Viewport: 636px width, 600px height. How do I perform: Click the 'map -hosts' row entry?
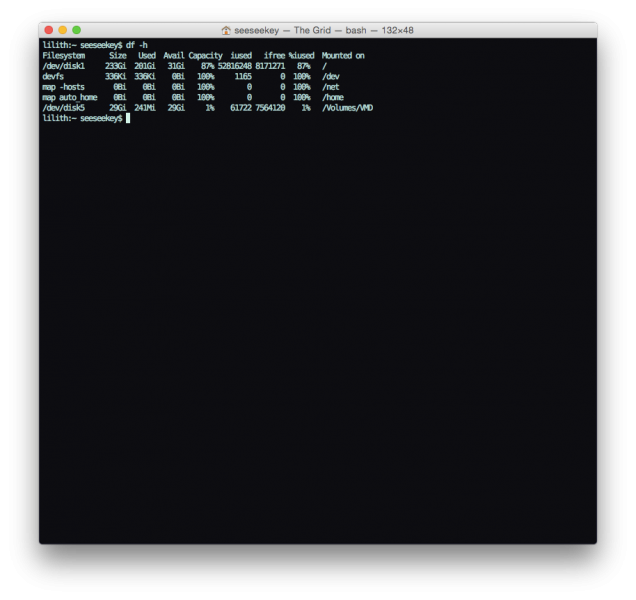tap(64, 87)
